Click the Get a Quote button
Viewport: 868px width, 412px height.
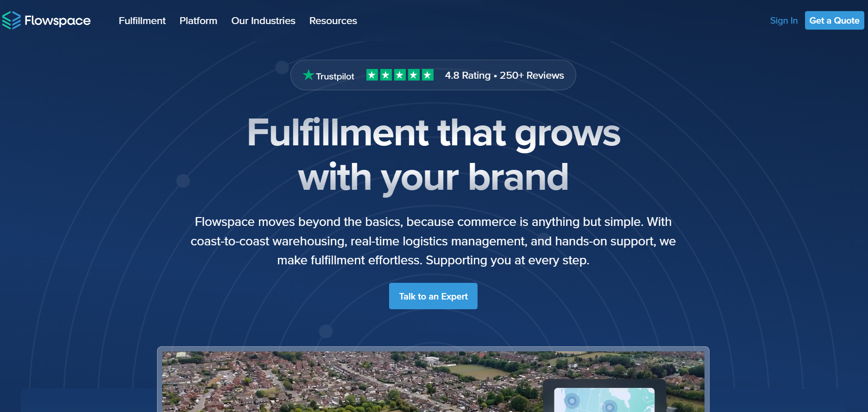[x=834, y=20]
